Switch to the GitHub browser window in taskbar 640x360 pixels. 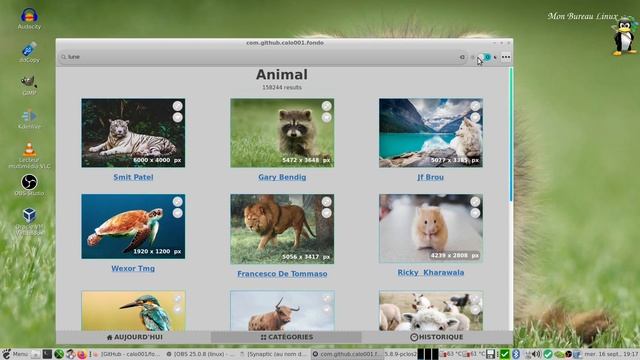[127, 354]
